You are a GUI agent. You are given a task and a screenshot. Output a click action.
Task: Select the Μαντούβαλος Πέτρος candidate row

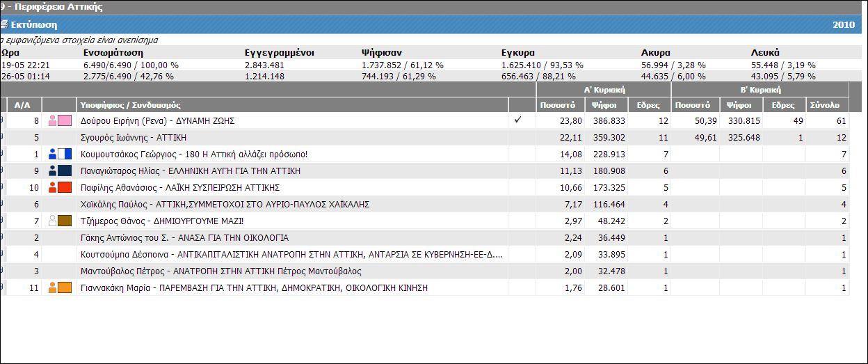pos(424,271)
